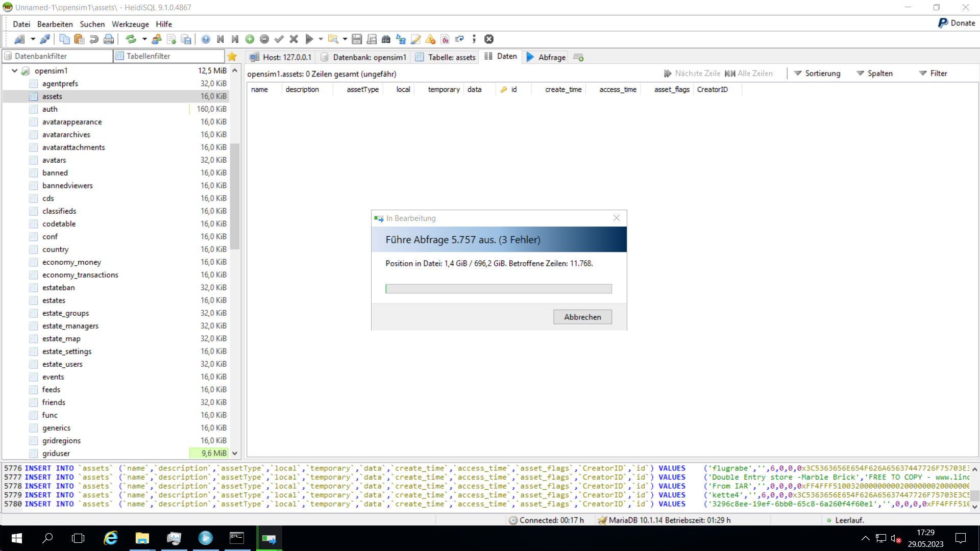The width and height of the screenshot is (980, 551).
Task: Click the delete row minus icon
Action: [x=264, y=39]
